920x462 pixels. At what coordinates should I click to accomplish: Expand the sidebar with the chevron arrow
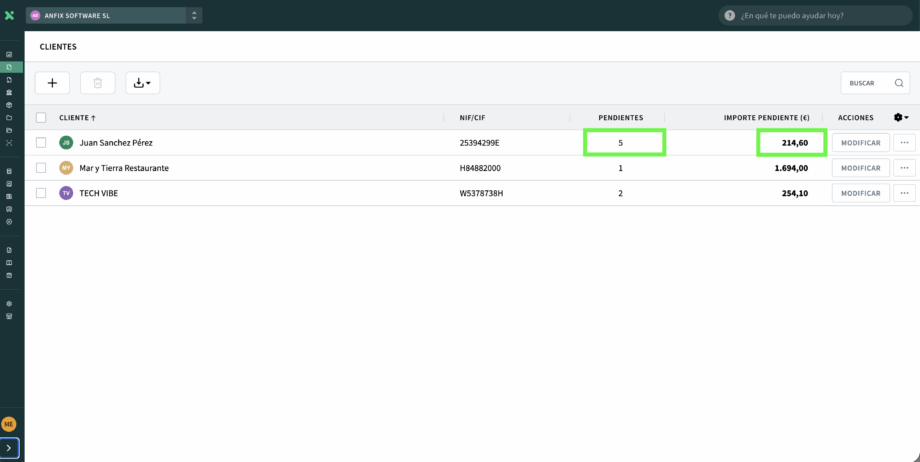click(9, 448)
